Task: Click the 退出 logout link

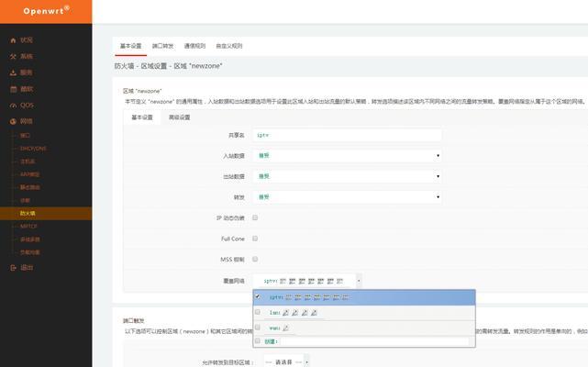Action: [27, 268]
